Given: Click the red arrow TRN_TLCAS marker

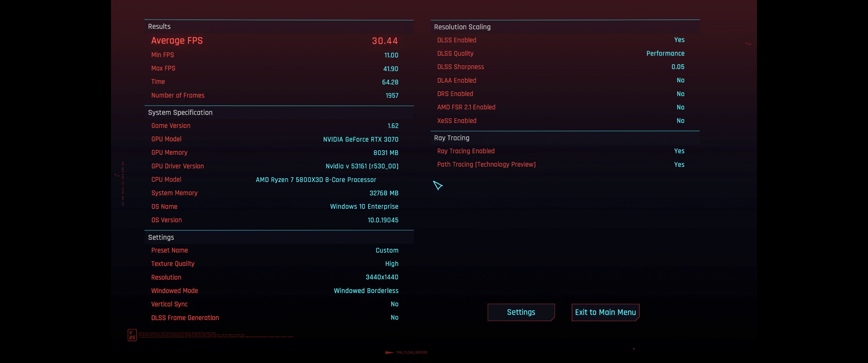Looking at the screenshot, I should [390, 353].
